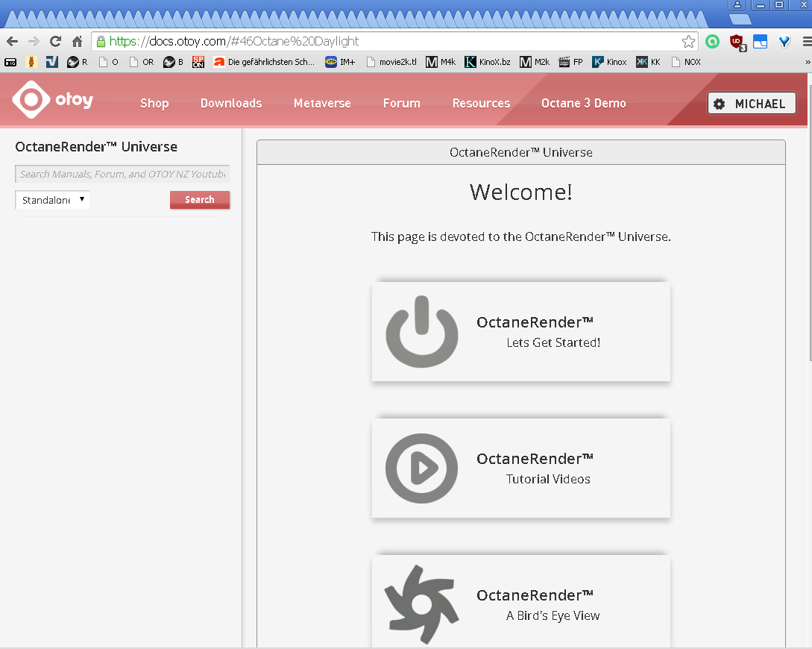Open the Chrome user profile button

point(737,5)
